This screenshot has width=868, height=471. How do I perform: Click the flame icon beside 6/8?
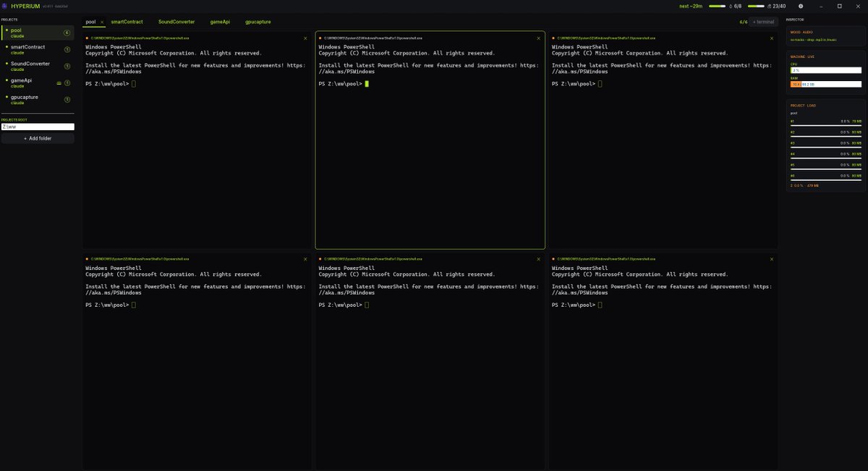coord(731,6)
